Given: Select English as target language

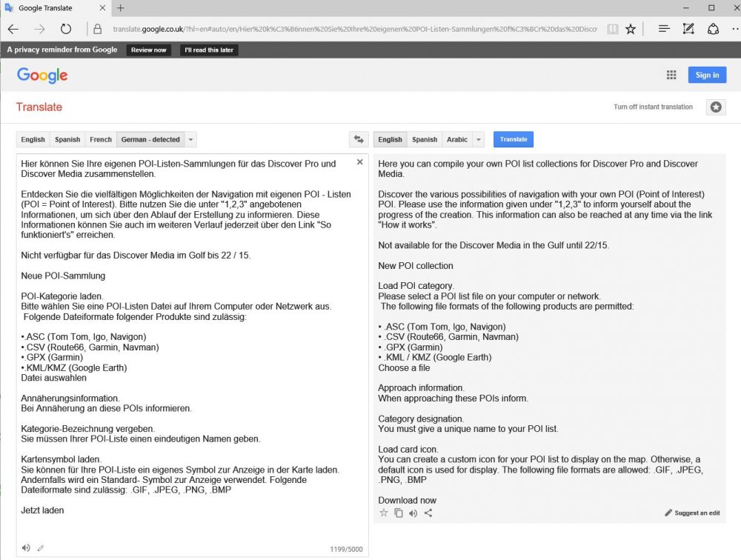Looking at the screenshot, I should 390,139.
